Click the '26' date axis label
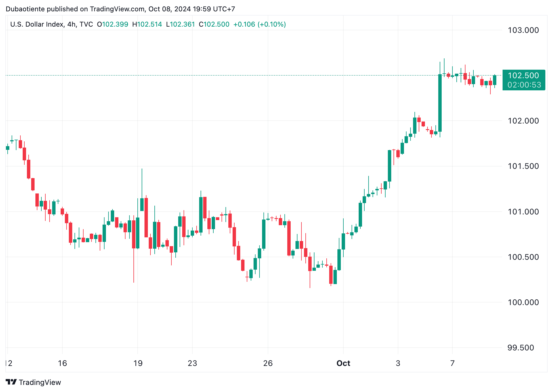Screen dimensions: 553x392 pyautogui.click(x=268, y=363)
